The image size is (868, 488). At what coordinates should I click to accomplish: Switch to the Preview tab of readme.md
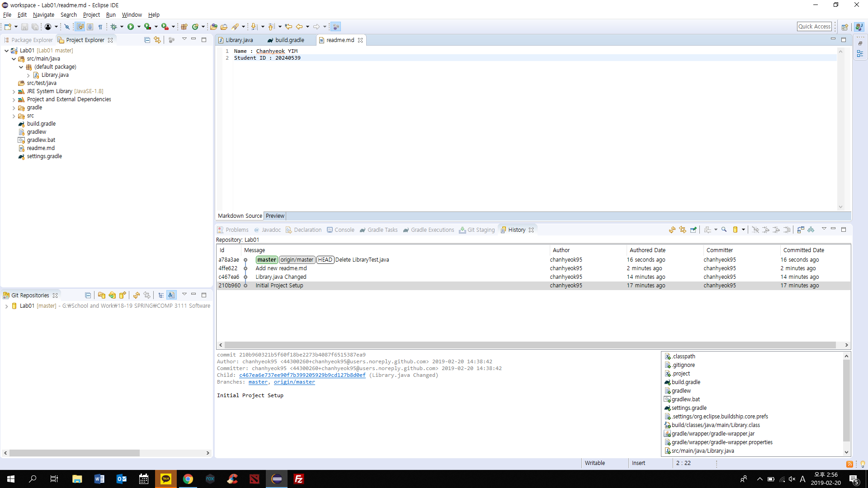point(274,216)
